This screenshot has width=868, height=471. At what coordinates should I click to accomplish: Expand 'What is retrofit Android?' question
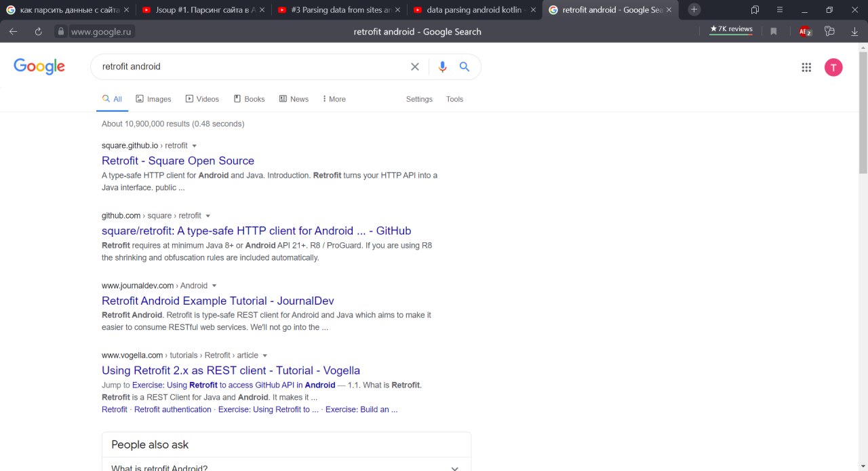click(286, 467)
